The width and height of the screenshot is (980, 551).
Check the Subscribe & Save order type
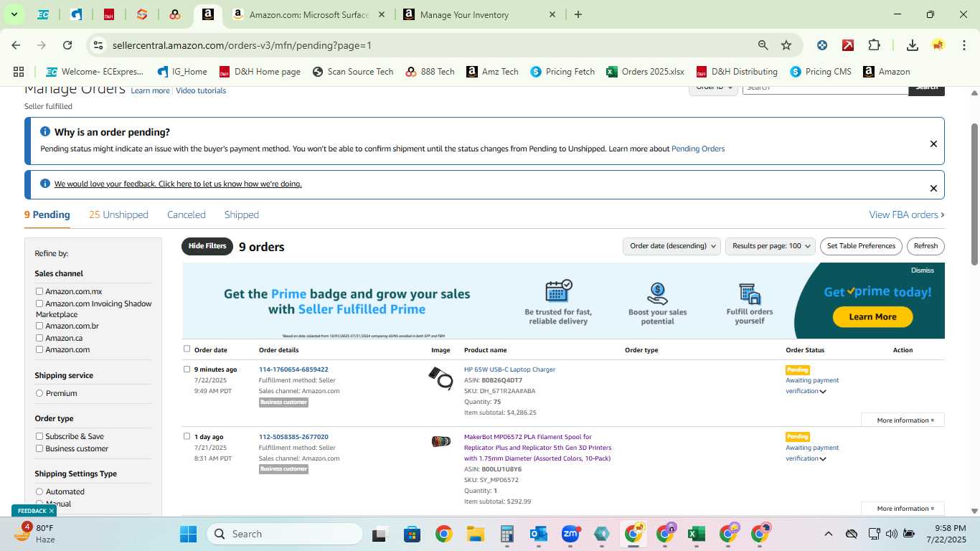(39, 436)
